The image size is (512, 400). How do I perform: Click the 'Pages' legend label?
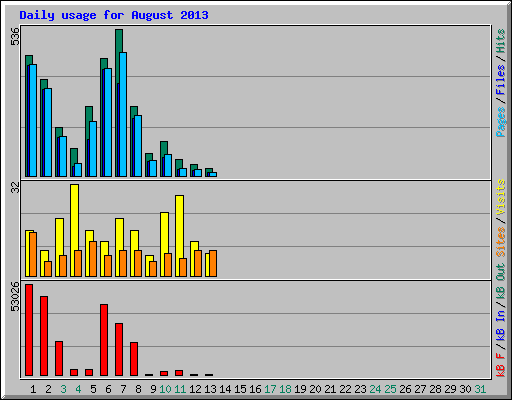pos(500,122)
